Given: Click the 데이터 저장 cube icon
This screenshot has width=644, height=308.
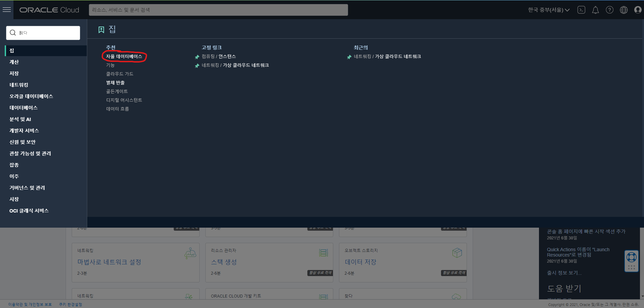Looking at the screenshot, I should coord(457,253).
